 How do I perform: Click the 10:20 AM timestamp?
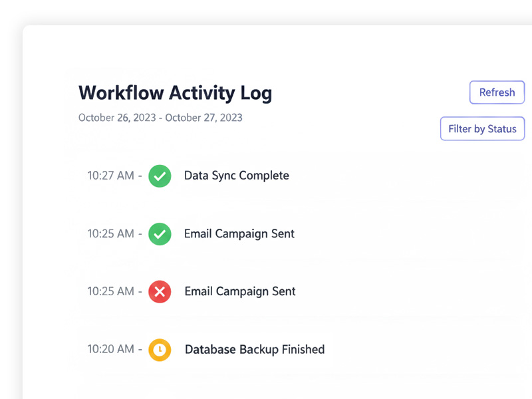110,349
